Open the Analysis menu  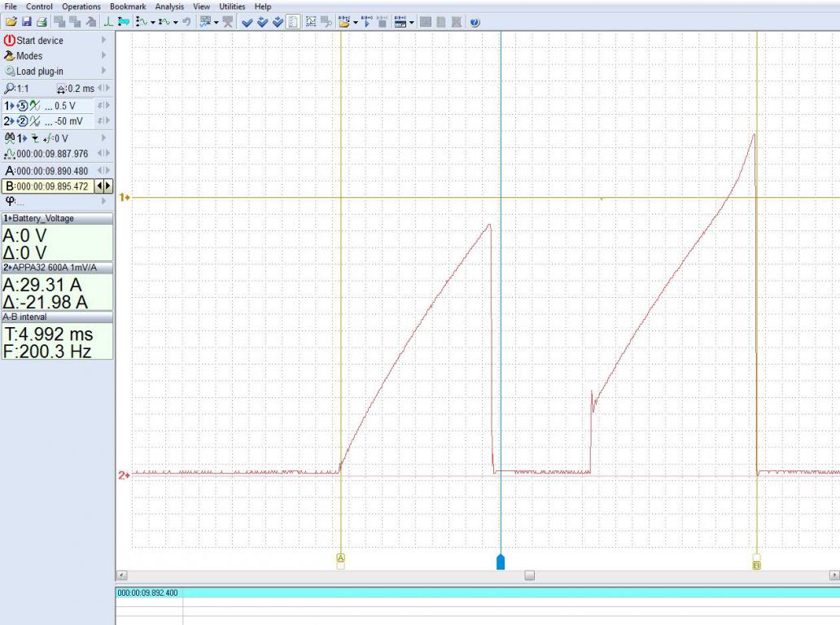(169, 7)
